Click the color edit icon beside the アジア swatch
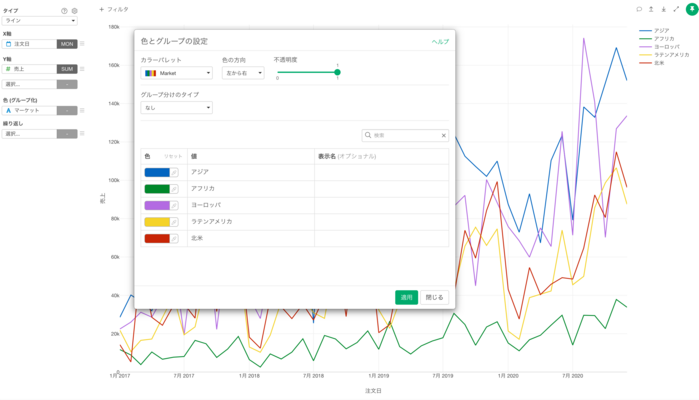This screenshot has width=699, height=400. 175,173
